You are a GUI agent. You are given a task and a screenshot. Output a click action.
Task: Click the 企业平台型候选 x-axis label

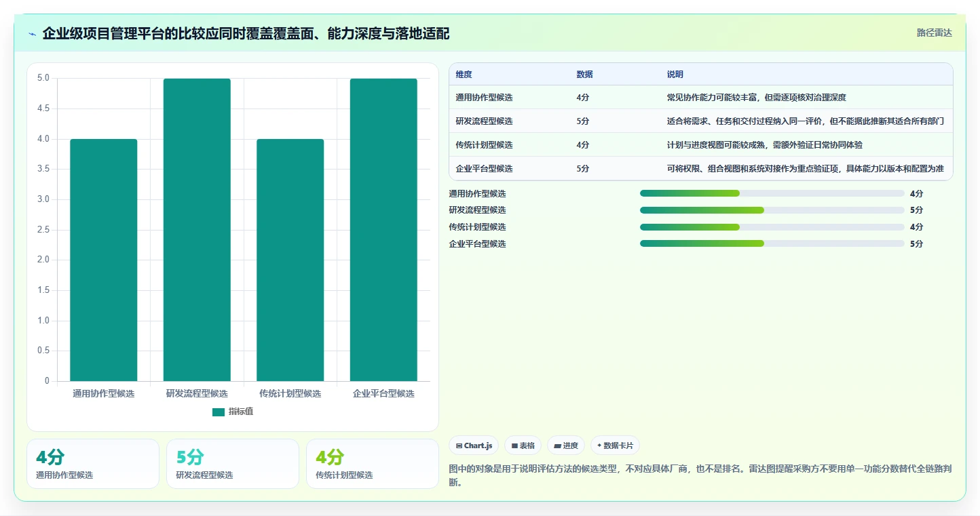[383, 393]
